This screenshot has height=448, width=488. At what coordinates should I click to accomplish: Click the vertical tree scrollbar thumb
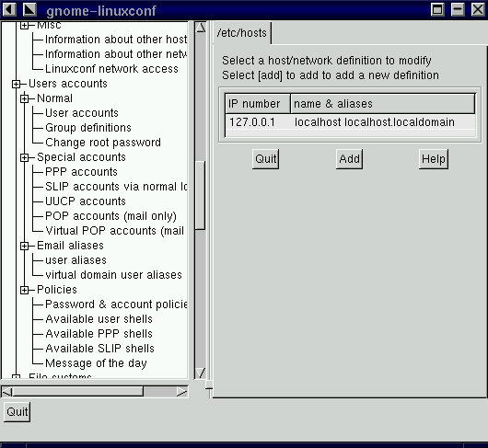pyautogui.click(x=201, y=195)
